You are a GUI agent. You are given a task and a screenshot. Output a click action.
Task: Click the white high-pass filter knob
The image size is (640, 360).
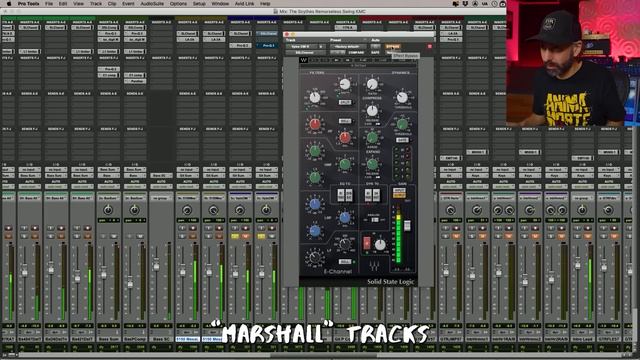[x=315, y=97]
